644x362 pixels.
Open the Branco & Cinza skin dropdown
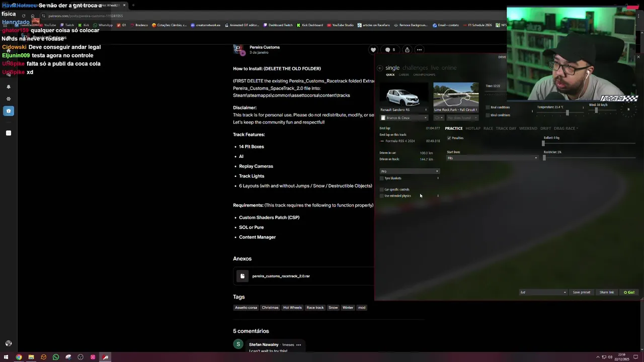(x=404, y=118)
